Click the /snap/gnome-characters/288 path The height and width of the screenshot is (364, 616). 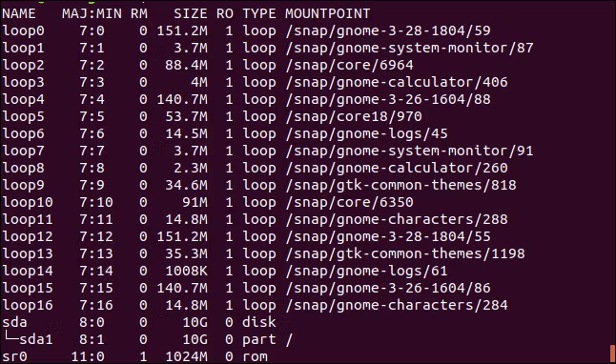tap(397, 219)
